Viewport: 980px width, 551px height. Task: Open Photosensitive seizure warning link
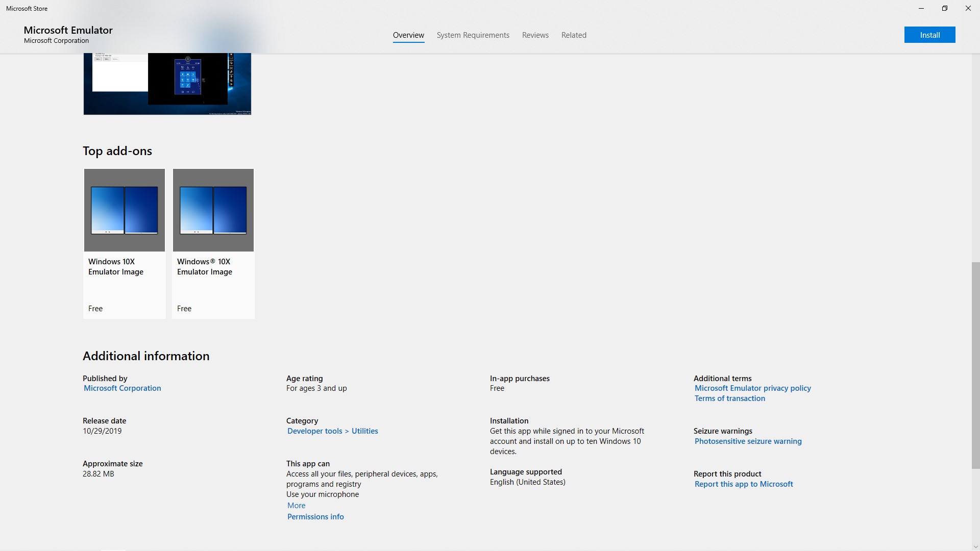tap(748, 441)
